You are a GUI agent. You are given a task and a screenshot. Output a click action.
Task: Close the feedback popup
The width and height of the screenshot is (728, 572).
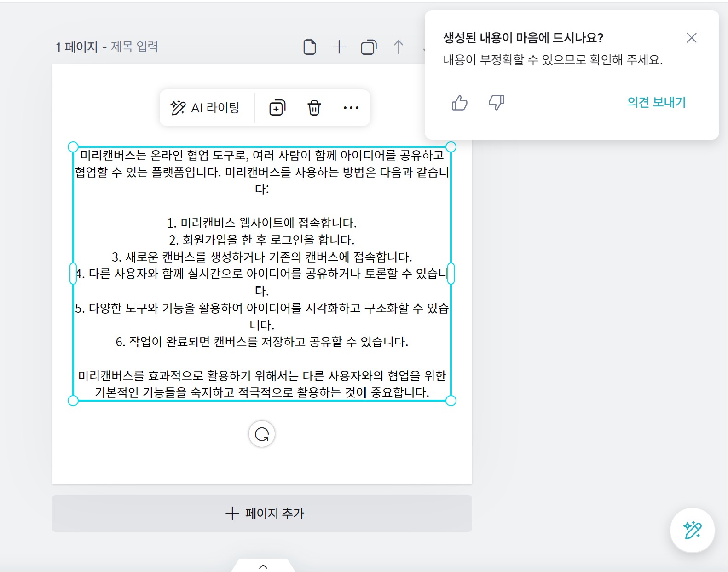691,38
